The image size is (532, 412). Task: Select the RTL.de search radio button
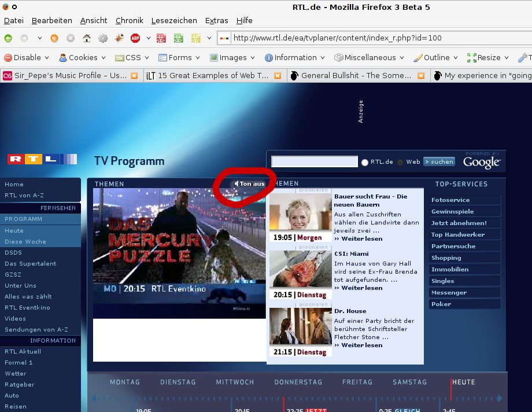pyautogui.click(x=365, y=163)
